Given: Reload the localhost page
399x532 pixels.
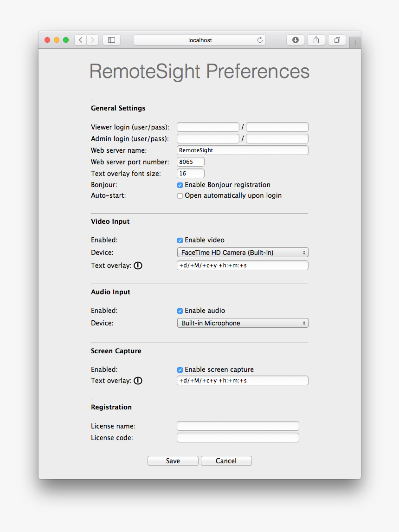Looking at the screenshot, I should (x=260, y=40).
